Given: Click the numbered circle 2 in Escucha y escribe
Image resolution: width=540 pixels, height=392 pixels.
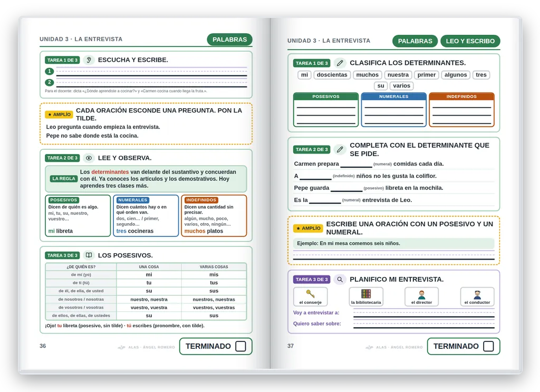Looking at the screenshot, I should [x=49, y=82].
